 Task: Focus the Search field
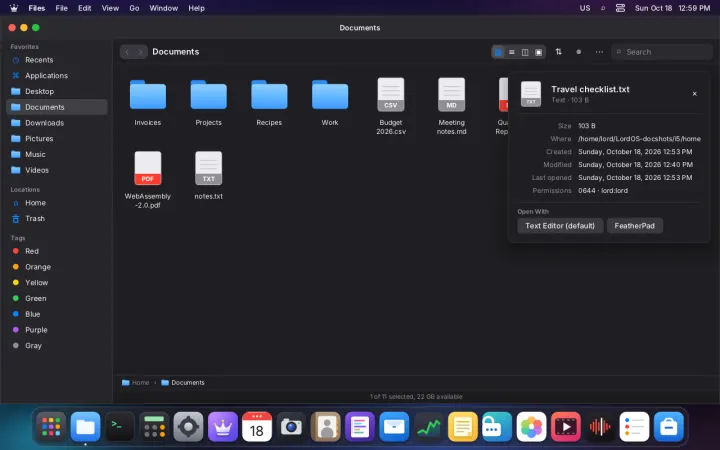coord(662,52)
